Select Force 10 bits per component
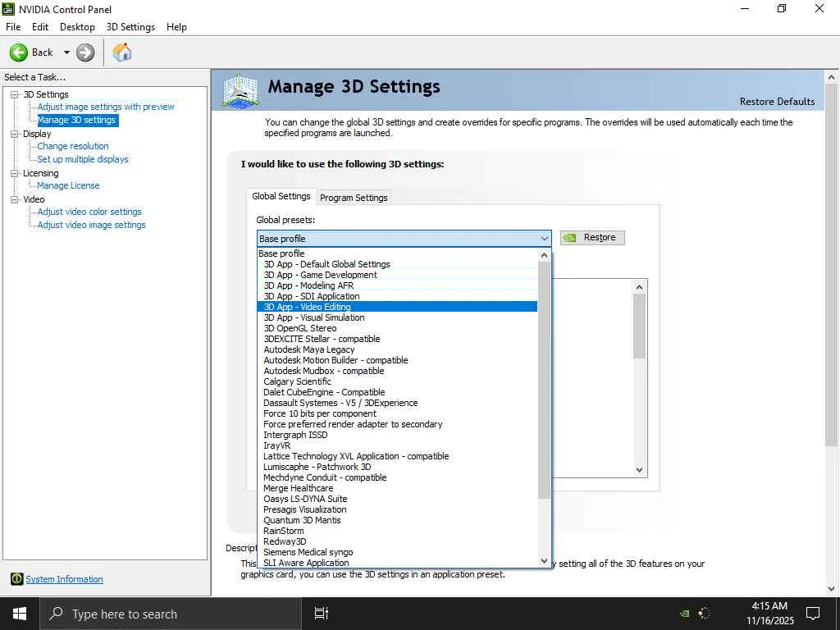Screen dimensions: 840x630 coord(397,413)
